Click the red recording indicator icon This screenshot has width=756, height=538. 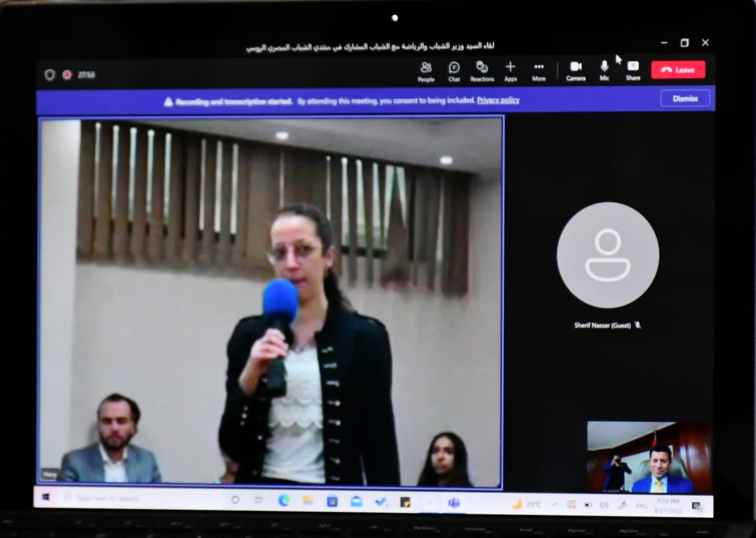pyautogui.click(x=67, y=75)
